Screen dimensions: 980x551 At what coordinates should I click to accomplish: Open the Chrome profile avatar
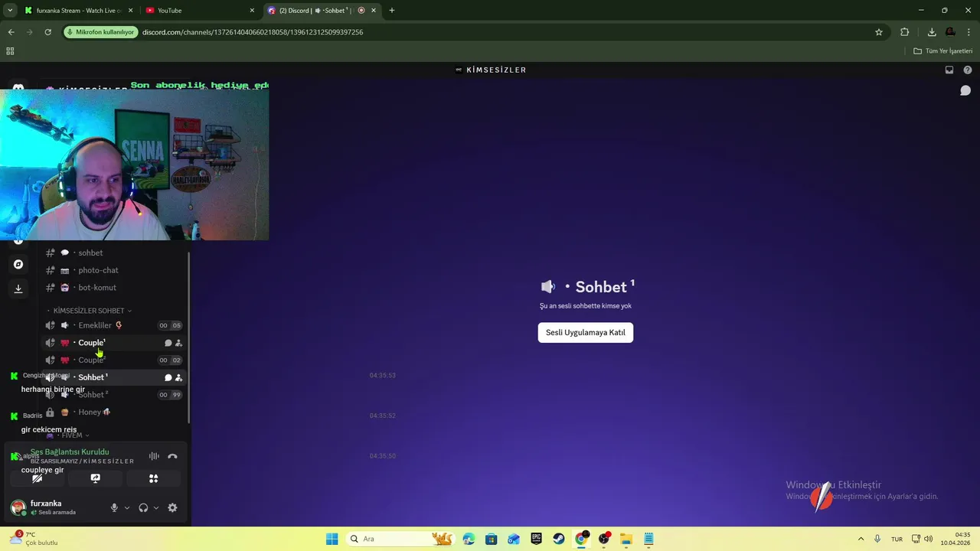coord(950,32)
